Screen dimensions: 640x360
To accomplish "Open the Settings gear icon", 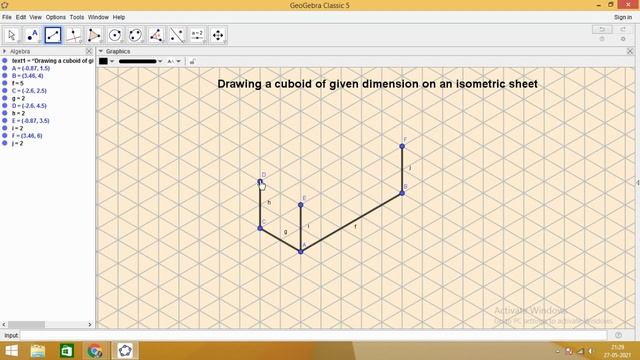I will (623, 39).
